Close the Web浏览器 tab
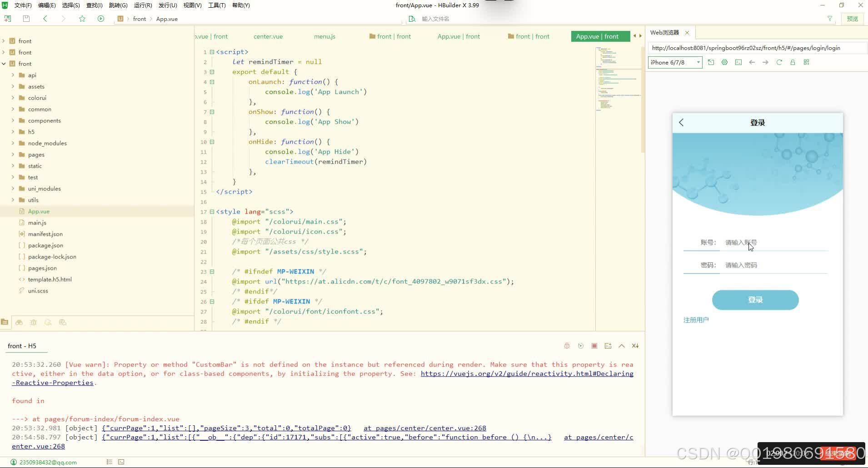 pyautogui.click(x=687, y=33)
